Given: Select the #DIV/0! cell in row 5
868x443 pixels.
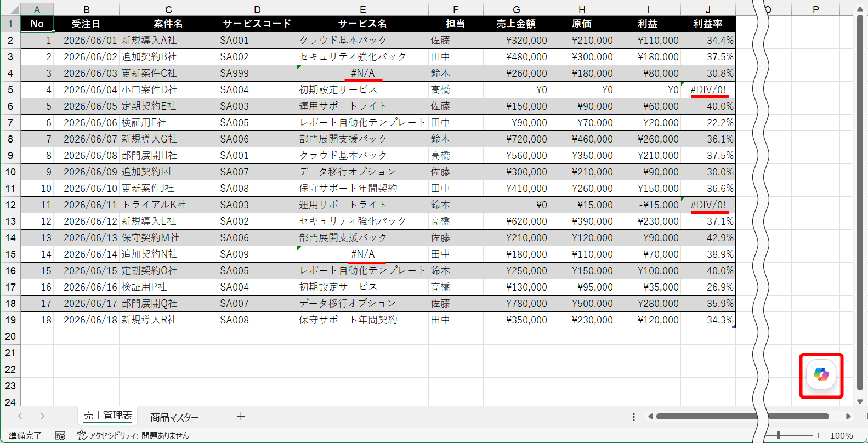Looking at the screenshot, I should (x=708, y=89).
